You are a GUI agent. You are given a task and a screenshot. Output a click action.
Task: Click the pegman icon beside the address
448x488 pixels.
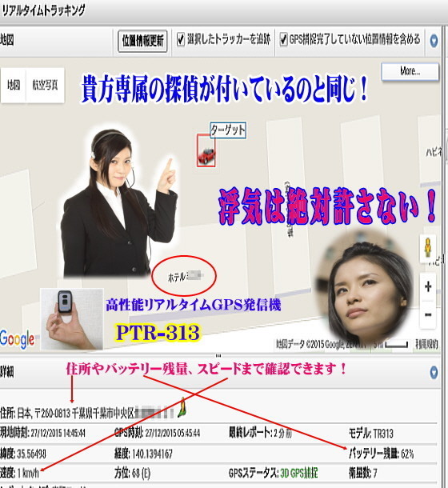(x=182, y=407)
